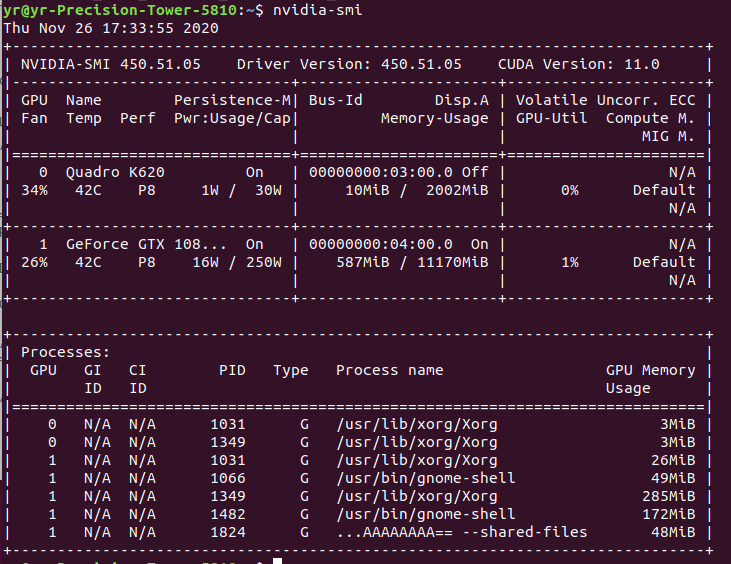This screenshot has width=731, height=564.
Task: Click the GeForce GTX 108... GPU name
Action: [146, 244]
